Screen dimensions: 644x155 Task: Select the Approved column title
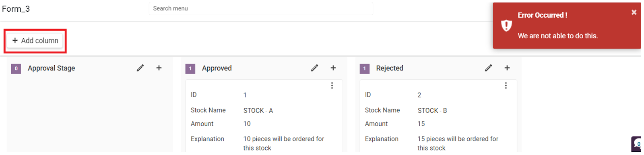217,68
